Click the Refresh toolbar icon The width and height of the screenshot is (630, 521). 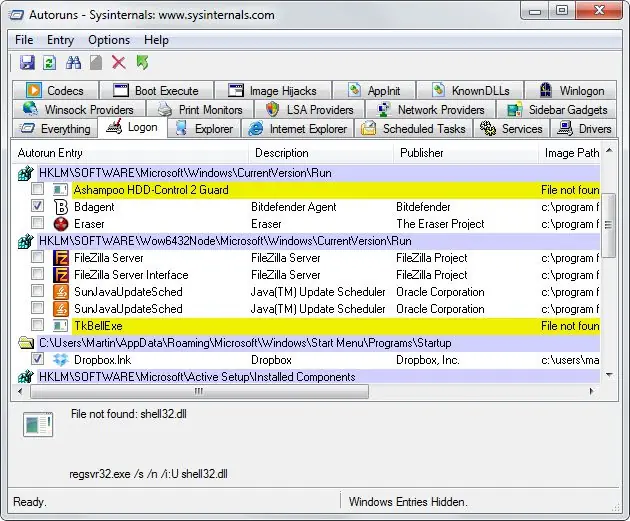50,63
